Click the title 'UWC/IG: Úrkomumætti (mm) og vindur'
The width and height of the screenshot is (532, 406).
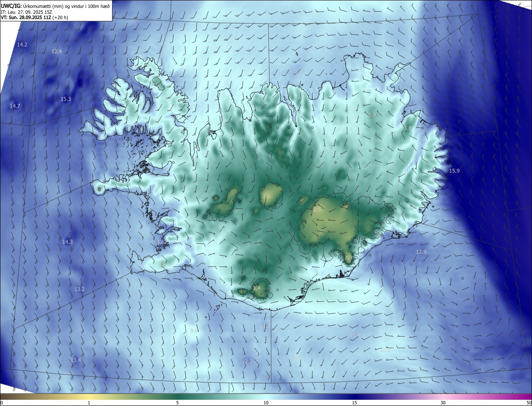pyautogui.click(x=56, y=6)
